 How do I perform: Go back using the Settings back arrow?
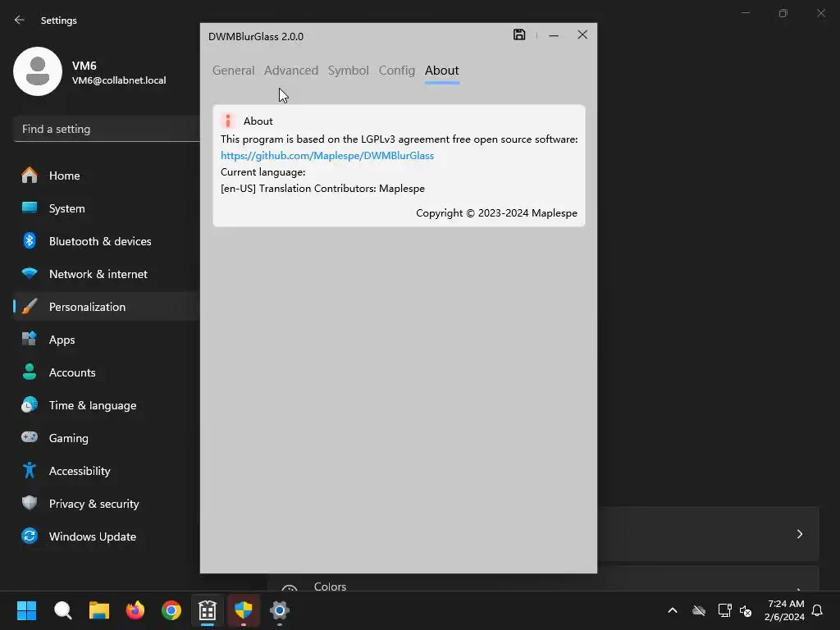click(20, 20)
